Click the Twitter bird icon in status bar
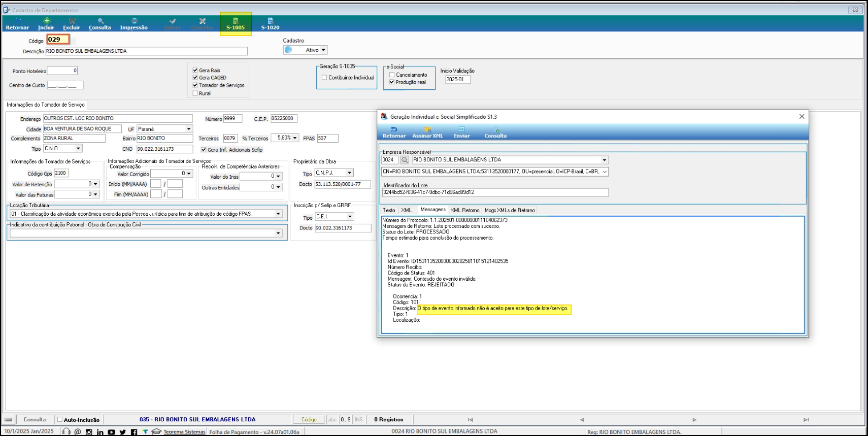Viewport: 868px width, 436px height. tap(122, 432)
